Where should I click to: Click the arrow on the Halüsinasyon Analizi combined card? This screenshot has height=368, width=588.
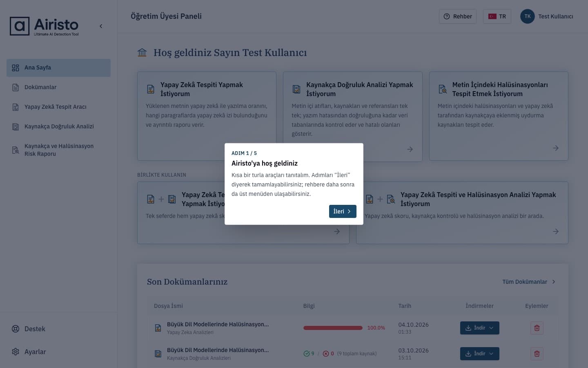[x=556, y=231]
